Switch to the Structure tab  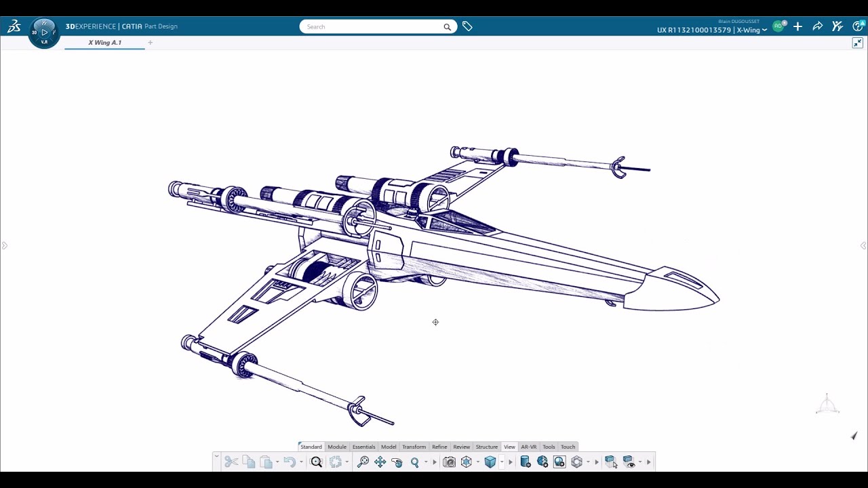coord(487,447)
